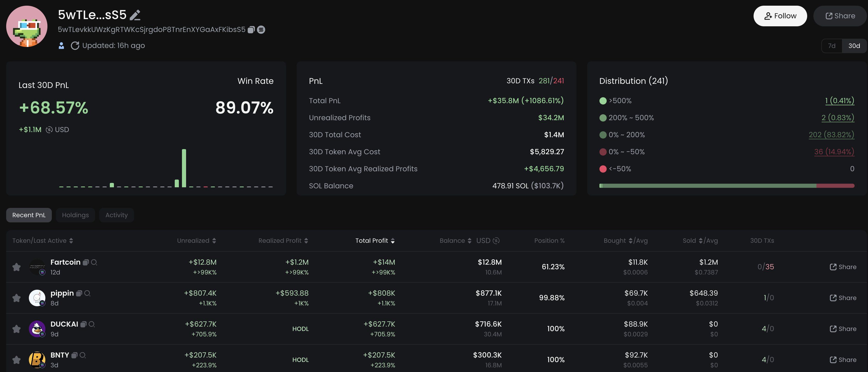Switch time range to 7d
This screenshot has height=372, width=868.
832,46
